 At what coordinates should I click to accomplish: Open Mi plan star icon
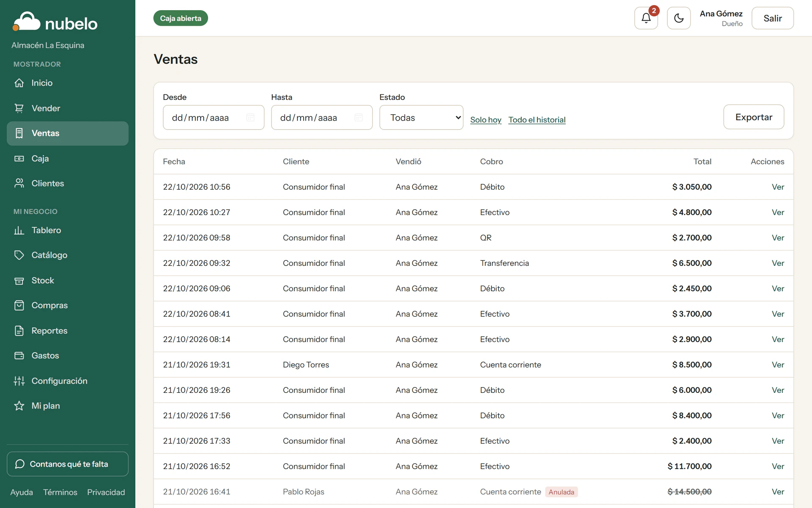[19, 406]
